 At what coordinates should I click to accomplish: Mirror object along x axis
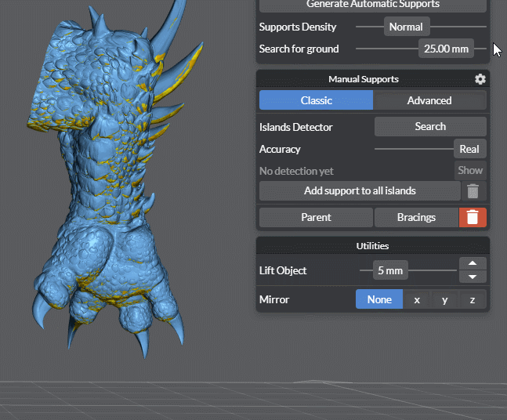[417, 300]
